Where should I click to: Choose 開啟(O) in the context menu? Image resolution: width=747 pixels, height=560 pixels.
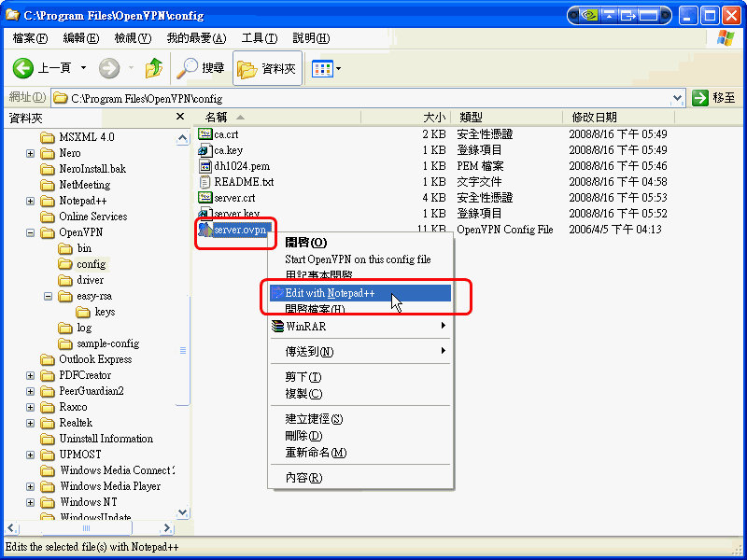[x=360, y=243]
